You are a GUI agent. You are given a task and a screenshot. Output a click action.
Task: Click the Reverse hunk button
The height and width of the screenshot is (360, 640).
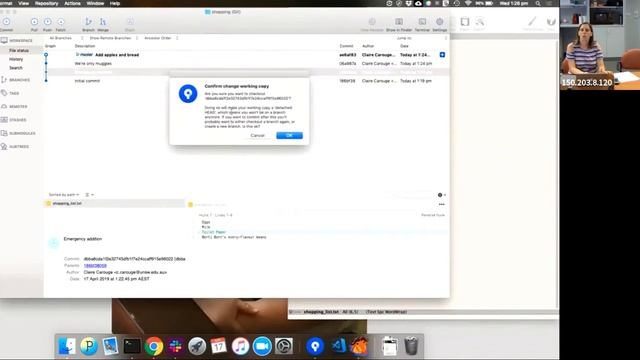(x=433, y=215)
